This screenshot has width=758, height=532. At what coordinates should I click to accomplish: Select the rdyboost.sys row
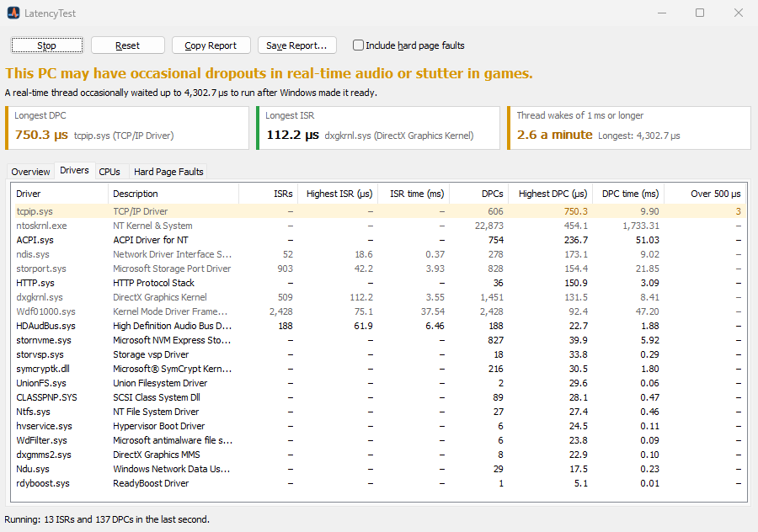click(x=378, y=483)
